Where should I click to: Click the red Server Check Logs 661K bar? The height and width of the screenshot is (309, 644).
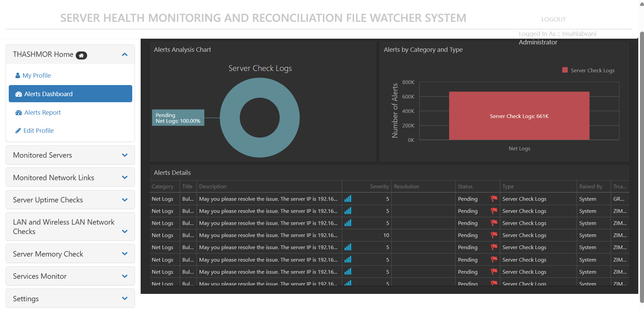[519, 116]
